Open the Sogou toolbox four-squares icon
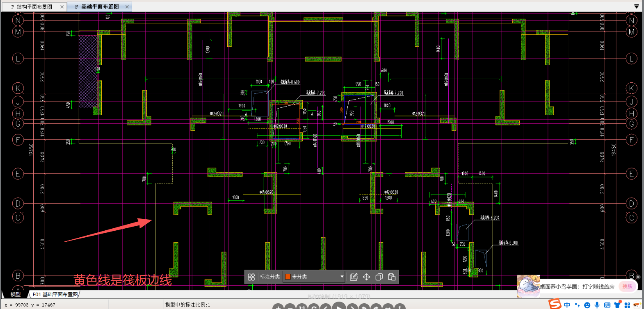The height and width of the screenshot is (309, 644). point(627,305)
